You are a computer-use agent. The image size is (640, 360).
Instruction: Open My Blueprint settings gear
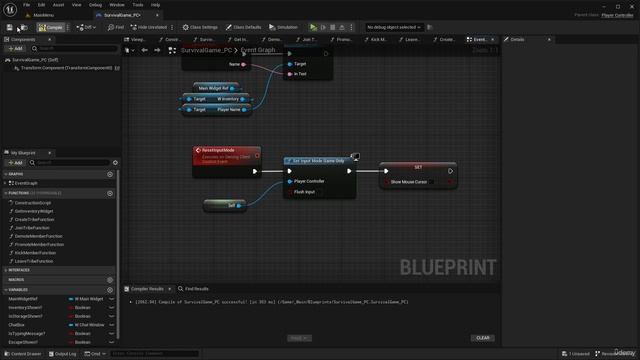[x=116, y=162]
